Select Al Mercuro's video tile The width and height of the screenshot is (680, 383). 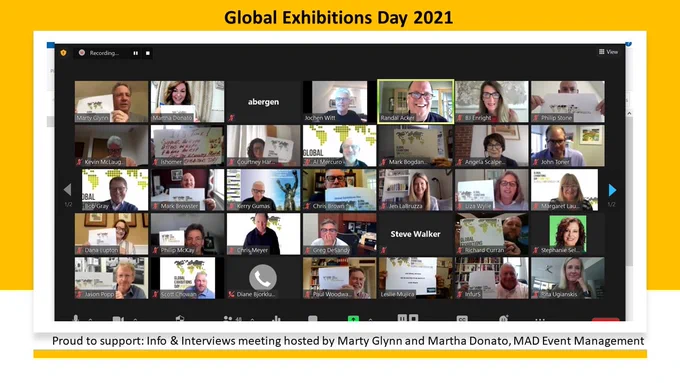pyautogui.click(x=339, y=146)
